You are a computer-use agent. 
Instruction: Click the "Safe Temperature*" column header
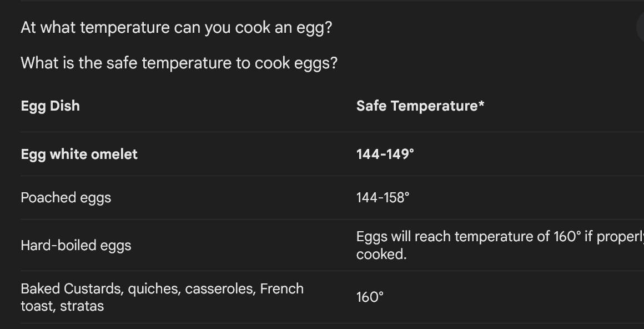pos(420,106)
